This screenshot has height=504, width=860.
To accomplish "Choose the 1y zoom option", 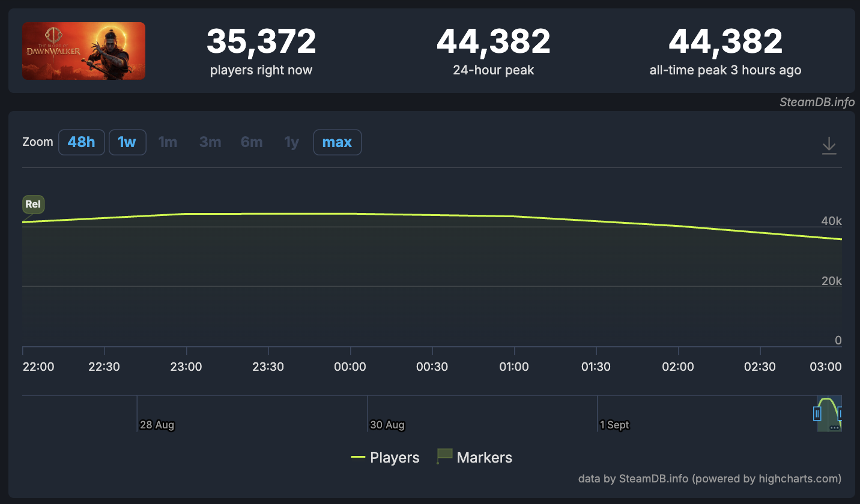I will [292, 142].
